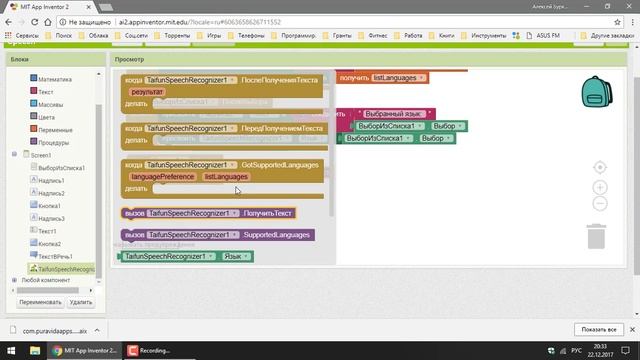Zoom out on the blocks workspace
This screenshot has width=640, height=360.
coord(600,203)
